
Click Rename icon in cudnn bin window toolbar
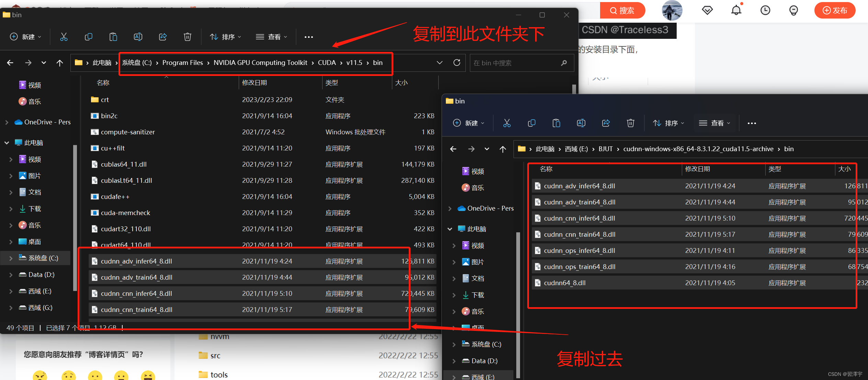click(x=581, y=123)
